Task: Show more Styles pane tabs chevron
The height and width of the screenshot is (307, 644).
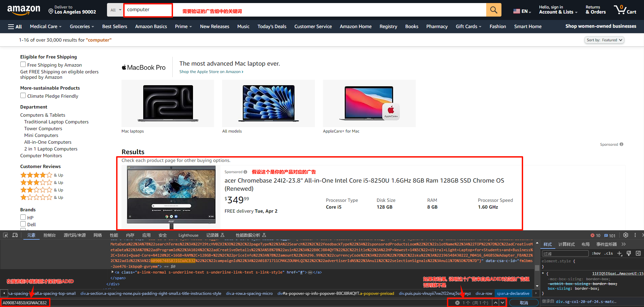Action: coord(624,244)
